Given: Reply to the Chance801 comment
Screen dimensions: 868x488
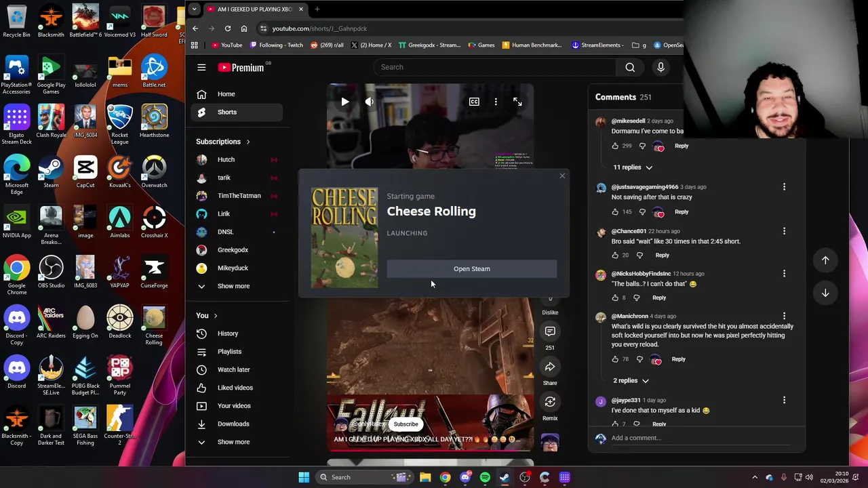Looking at the screenshot, I should click(x=662, y=256).
